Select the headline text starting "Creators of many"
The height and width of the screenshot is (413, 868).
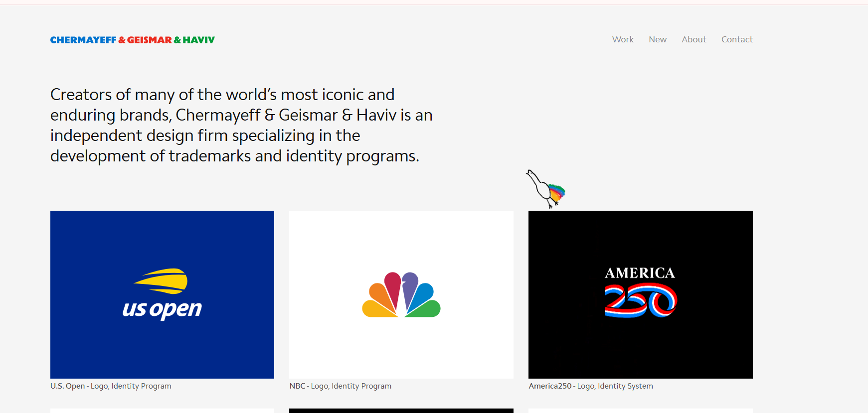(x=241, y=125)
